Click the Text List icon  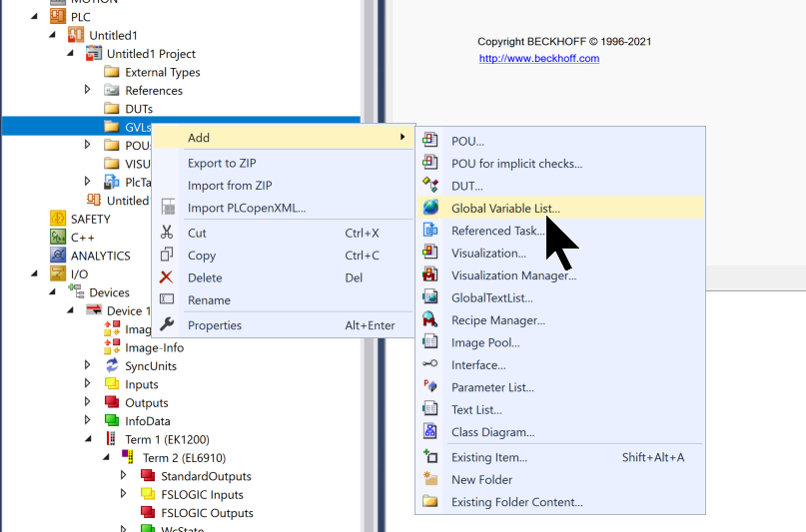coord(430,409)
